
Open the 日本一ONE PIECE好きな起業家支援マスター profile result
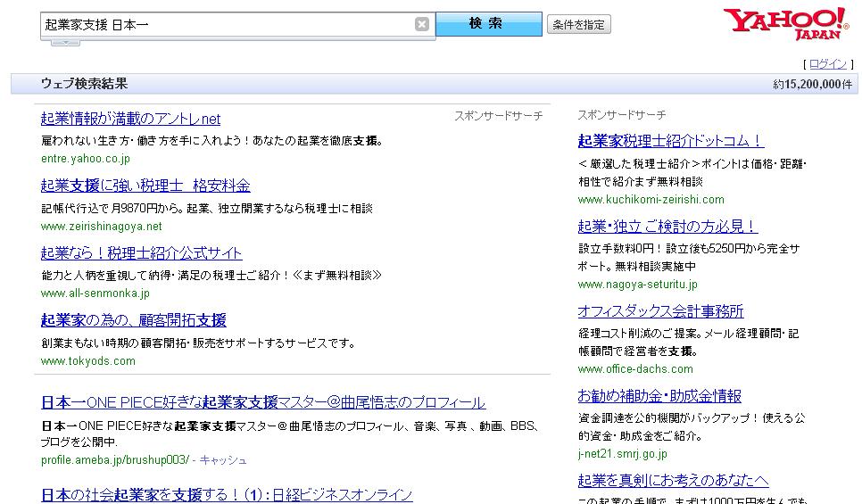(x=262, y=402)
